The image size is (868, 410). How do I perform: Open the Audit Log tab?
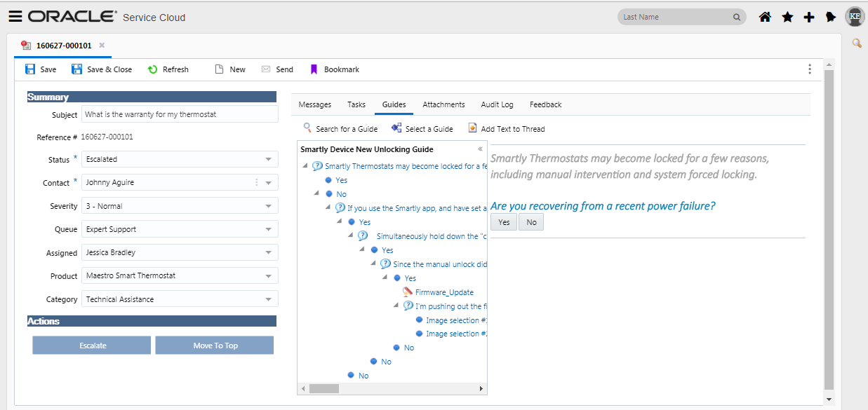pyautogui.click(x=497, y=104)
